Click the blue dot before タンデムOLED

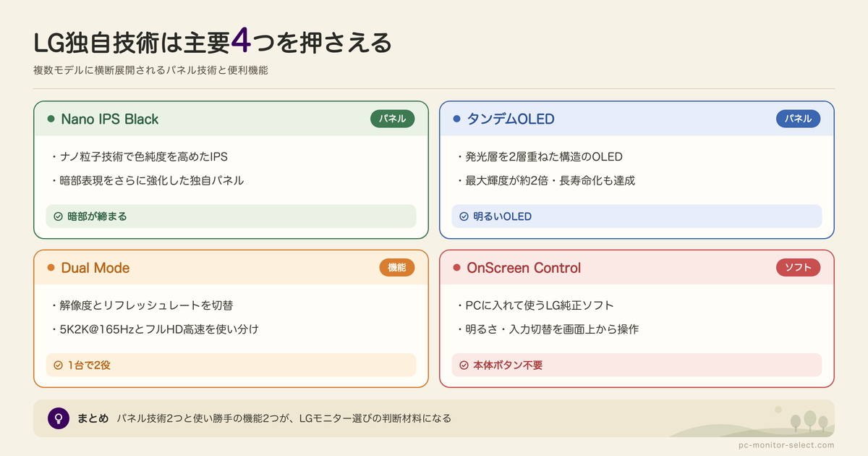[456, 119]
